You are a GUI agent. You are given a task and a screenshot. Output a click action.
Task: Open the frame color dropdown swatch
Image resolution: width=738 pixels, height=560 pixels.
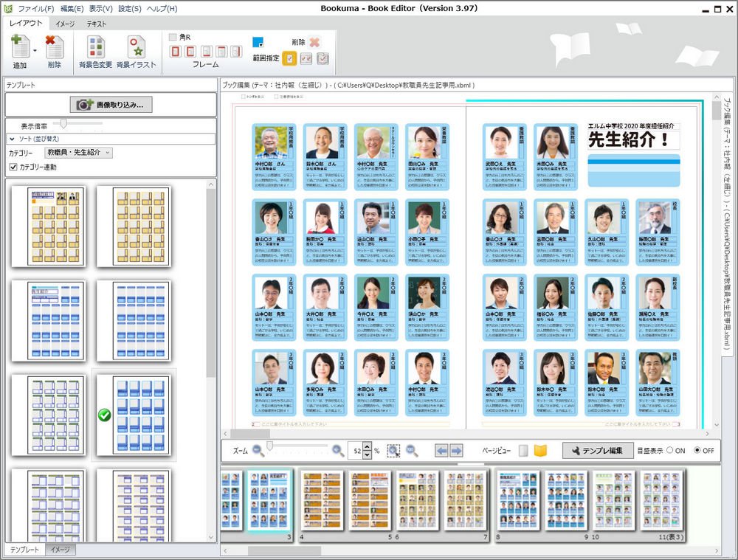258,43
